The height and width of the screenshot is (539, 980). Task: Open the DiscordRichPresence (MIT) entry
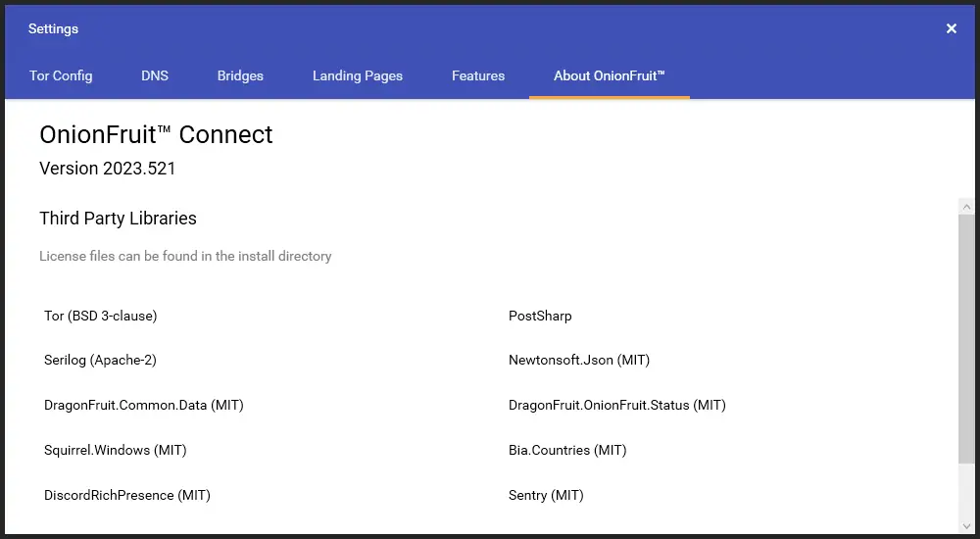(127, 495)
